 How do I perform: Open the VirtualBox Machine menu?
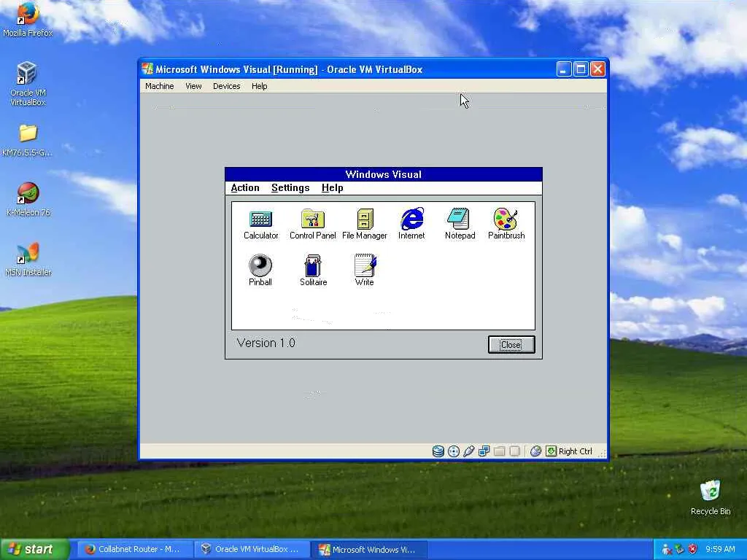[x=159, y=86]
